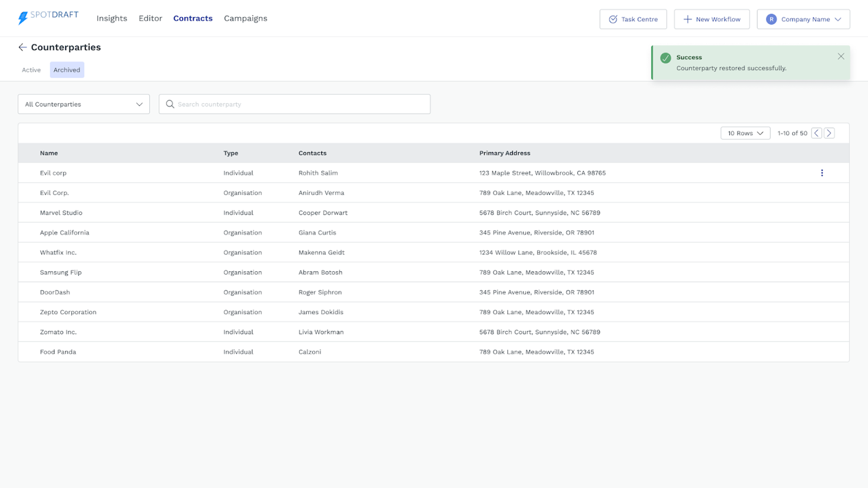Click the green success checkmark icon

click(666, 58)
